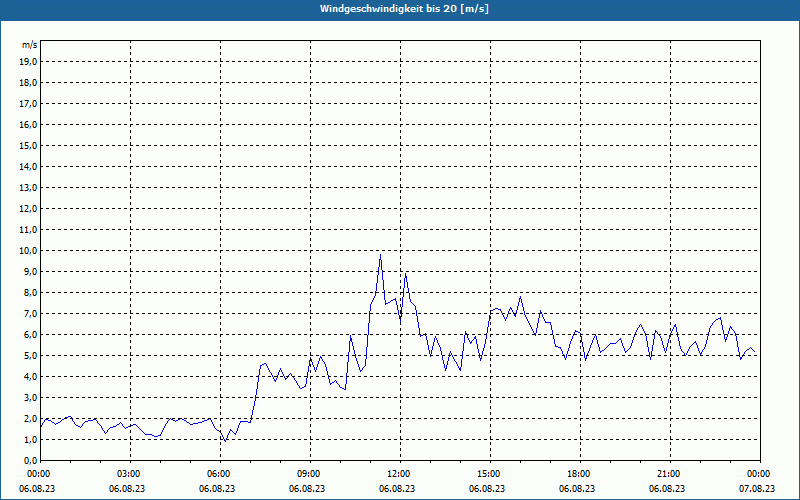Click the "17,0" y-axis value
800x500 pixels.
click(x=28, y=104)
